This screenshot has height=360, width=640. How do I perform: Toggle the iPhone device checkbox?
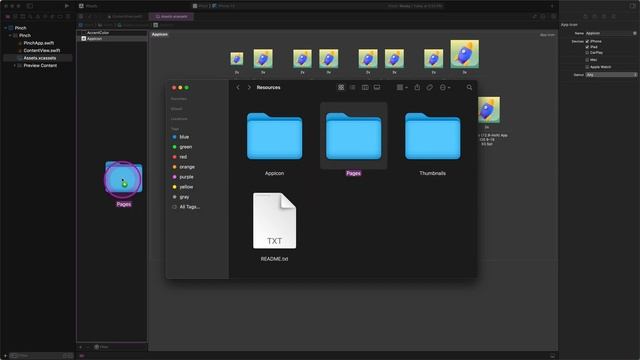[x=587, y=41]
